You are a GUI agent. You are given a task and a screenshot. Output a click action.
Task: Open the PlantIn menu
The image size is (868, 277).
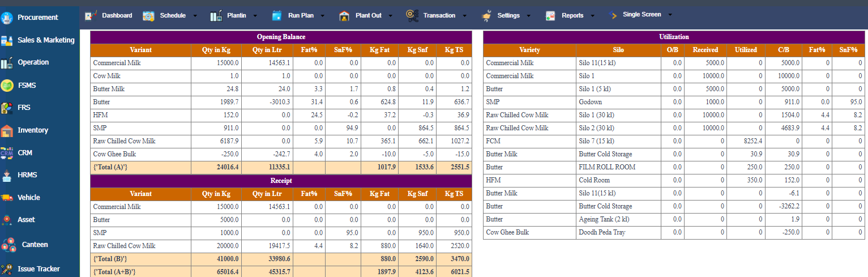pos(236,16)
